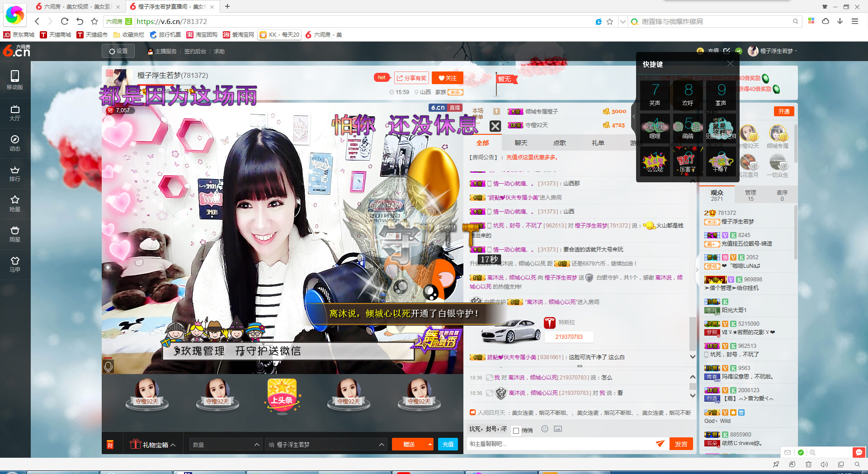Play the 9 掌声 sound shortcut

(x=721, y=95)
